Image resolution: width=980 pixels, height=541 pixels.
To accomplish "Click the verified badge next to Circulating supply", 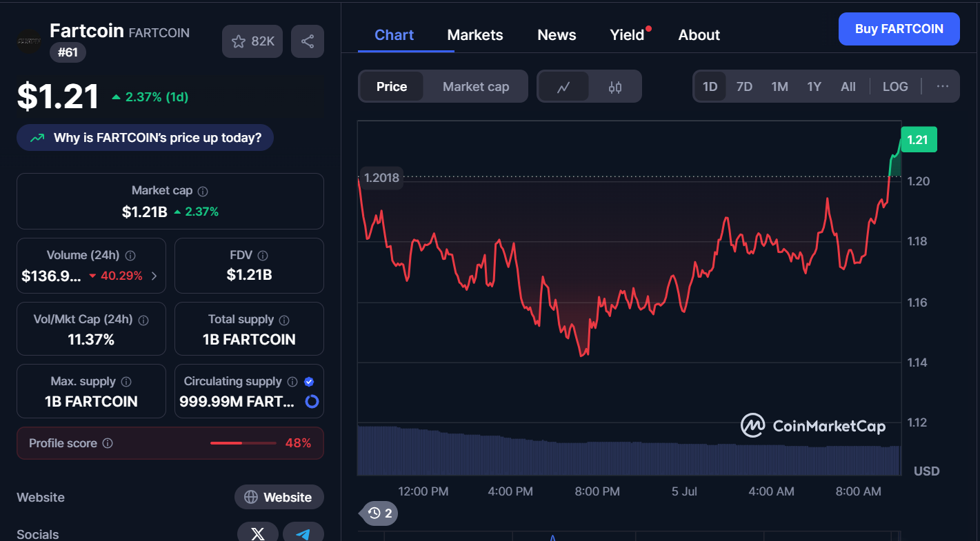I will pos(309,382).
